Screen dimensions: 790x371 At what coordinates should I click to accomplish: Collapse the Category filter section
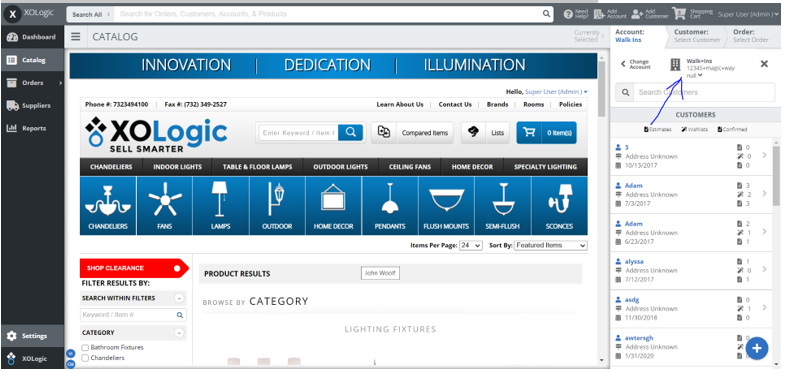click(179, 333)
